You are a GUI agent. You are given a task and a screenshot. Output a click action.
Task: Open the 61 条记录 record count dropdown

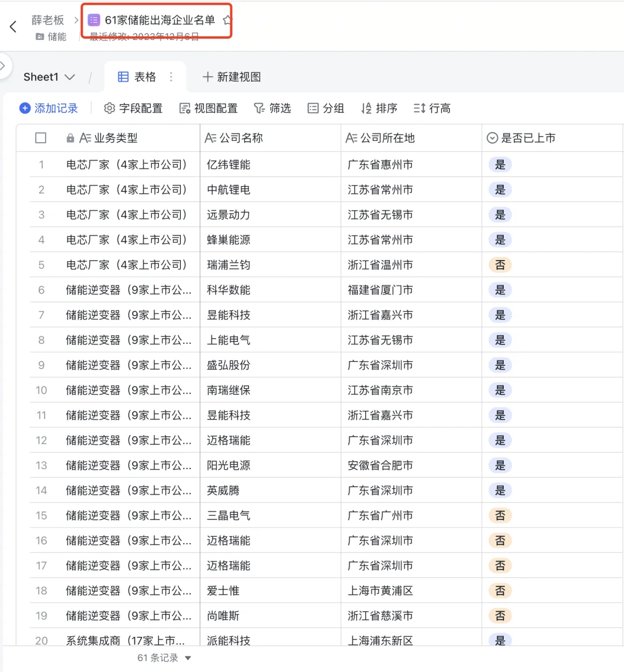[164, 657]
